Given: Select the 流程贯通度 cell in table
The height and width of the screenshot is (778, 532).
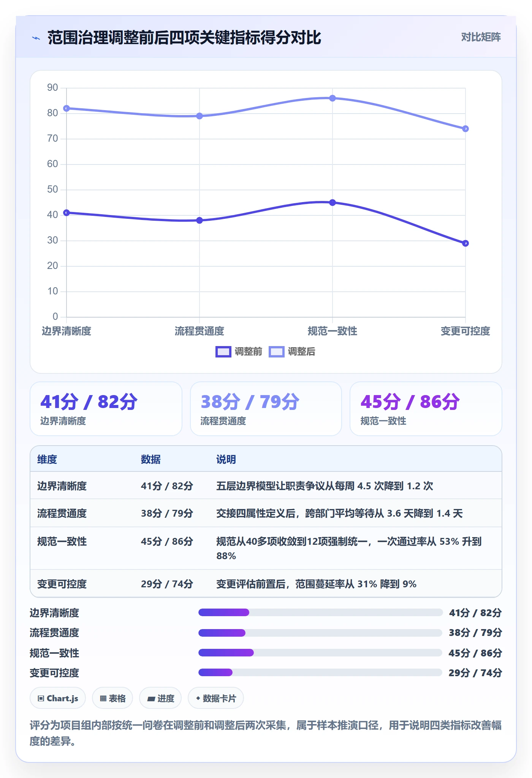Looking at the screenshot, I should click(62, 513).
